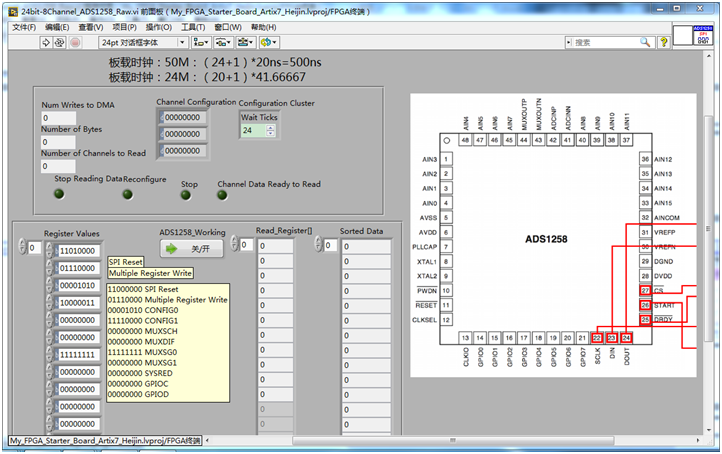Toggle the Reconfigure LED indicator
The height and width of the screenshot is (454, 722).
point(128,195)
